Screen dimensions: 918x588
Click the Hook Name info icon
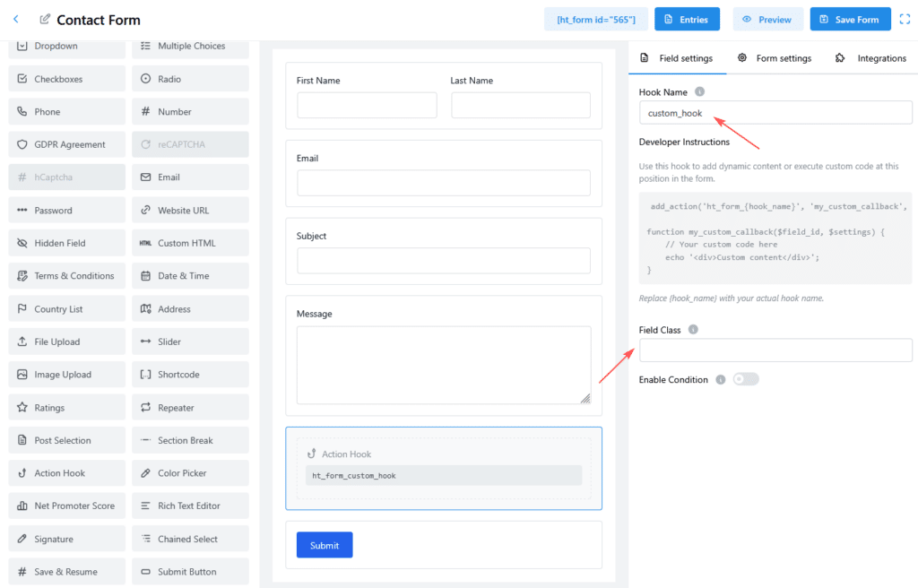click(x=700, y=91)
